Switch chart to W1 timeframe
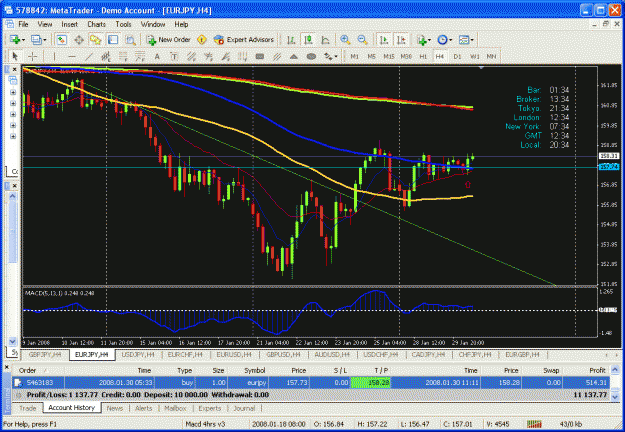The image size is (625, 432). click(474, 57)
